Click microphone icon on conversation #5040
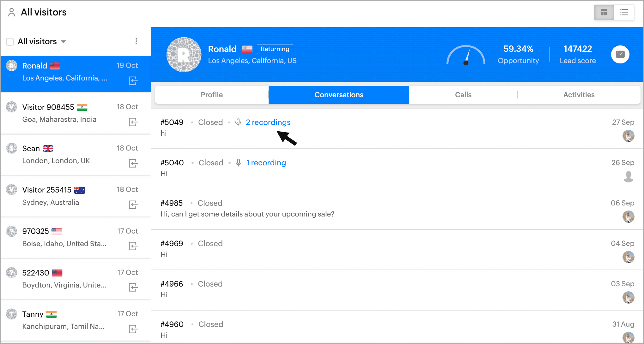 [x=239, y=163]
